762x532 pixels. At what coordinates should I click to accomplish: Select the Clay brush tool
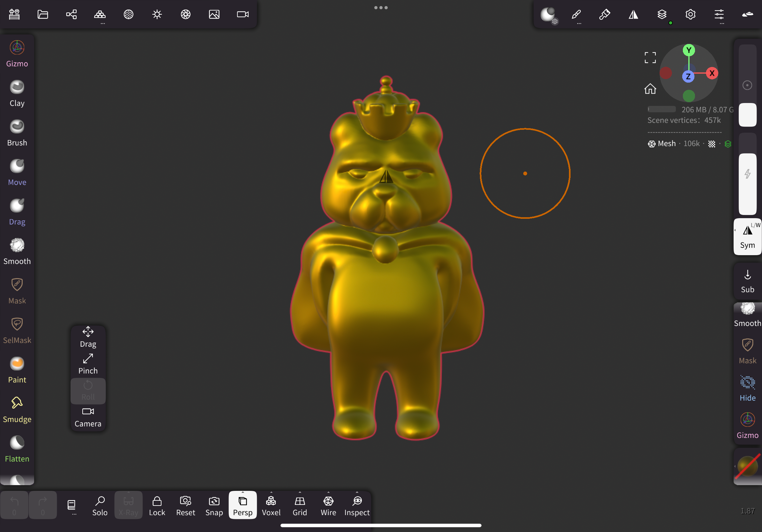[x=17, y=93]
